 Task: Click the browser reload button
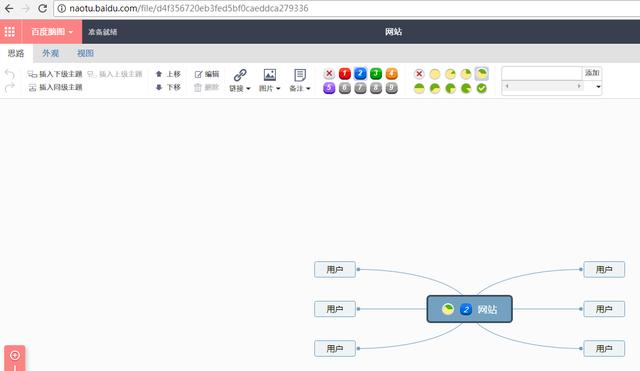42,8
